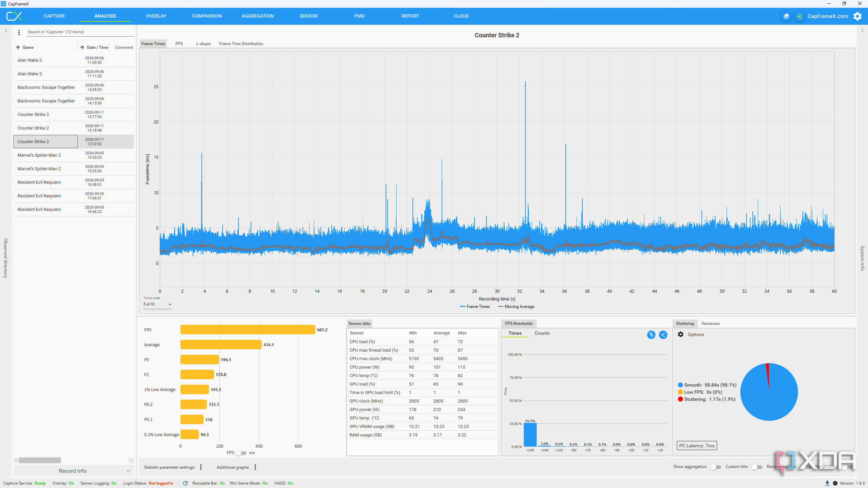Expand the Observed directory panel chevron

coord(6,31)
